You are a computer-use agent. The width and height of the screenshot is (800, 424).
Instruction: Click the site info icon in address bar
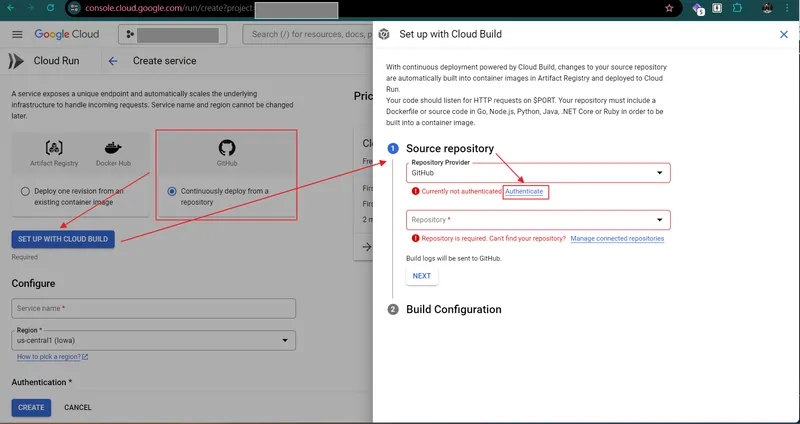(x=74, y=8)
